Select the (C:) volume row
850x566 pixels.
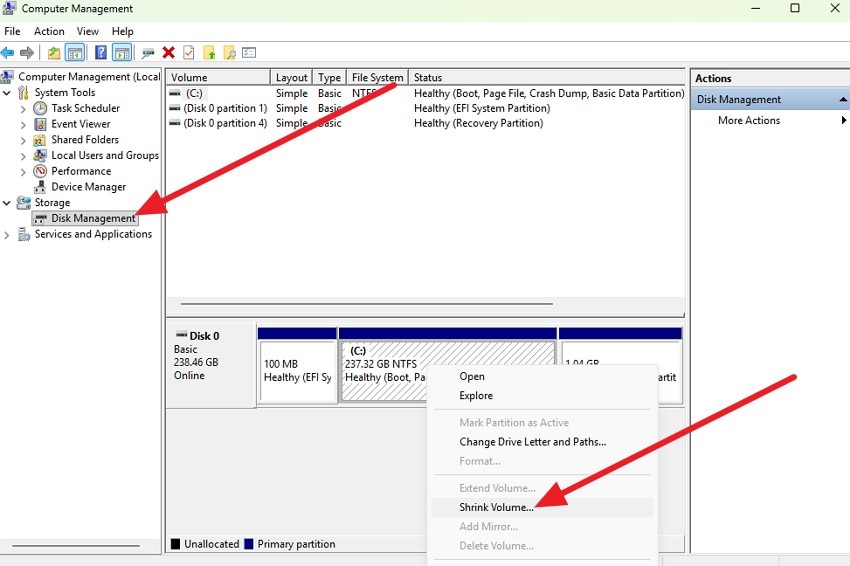(426, 93)
